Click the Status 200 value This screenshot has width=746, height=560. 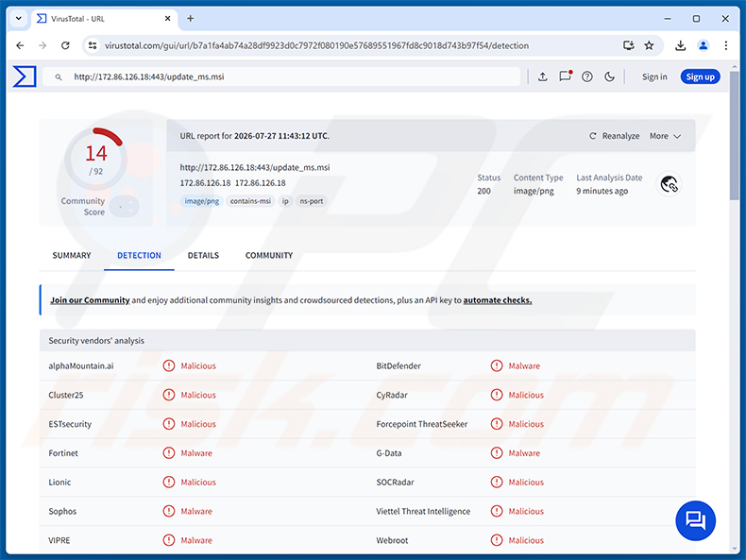click(483, 191)
